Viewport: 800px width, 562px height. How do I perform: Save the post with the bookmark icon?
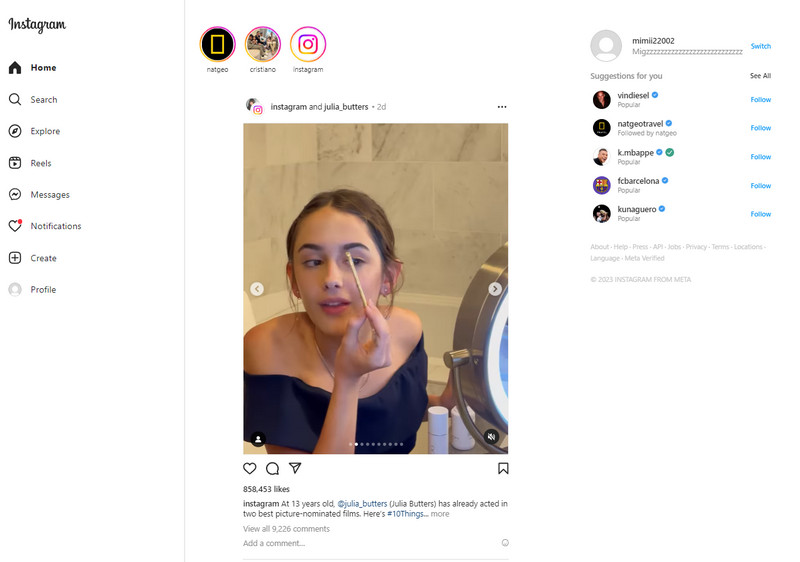click(503, 468)
